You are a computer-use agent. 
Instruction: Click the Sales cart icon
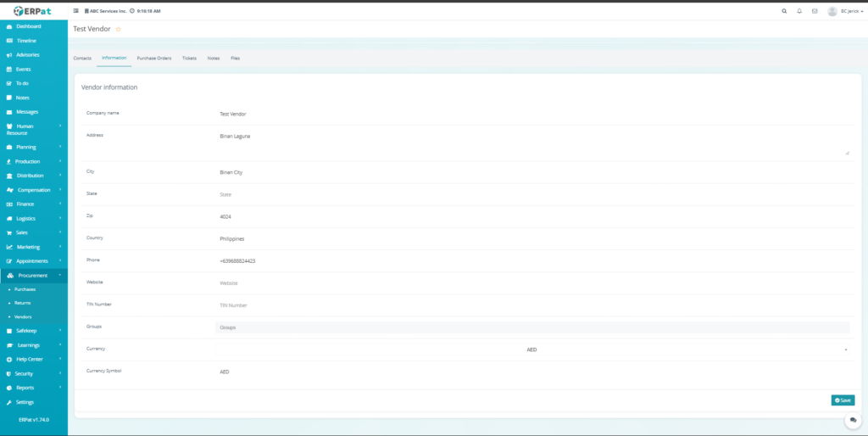click(9, 233)
